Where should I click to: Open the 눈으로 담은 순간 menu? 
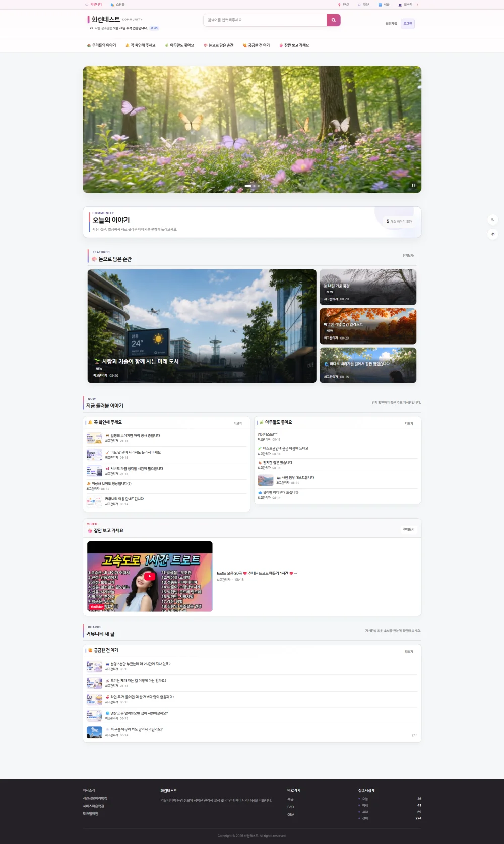218,45
